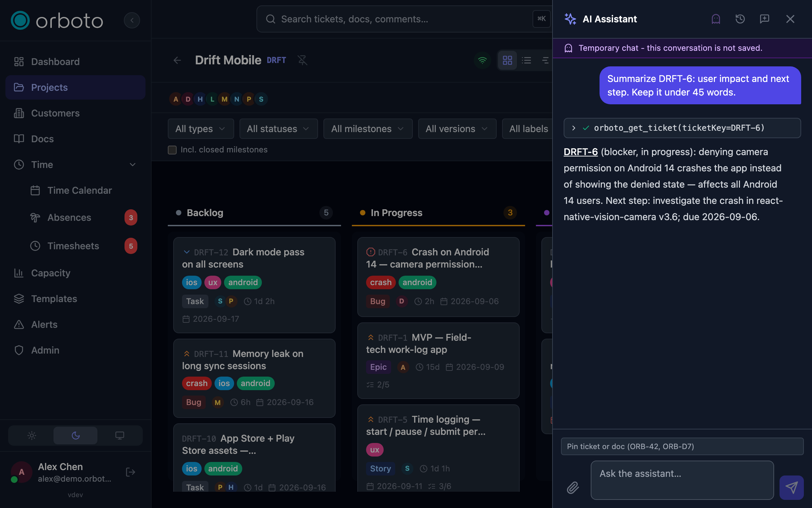The width and height of the screenshot is (812, 508).
Task: Open AI Assistant chat history
Action: pyautogui.click(x=740, y=19)
